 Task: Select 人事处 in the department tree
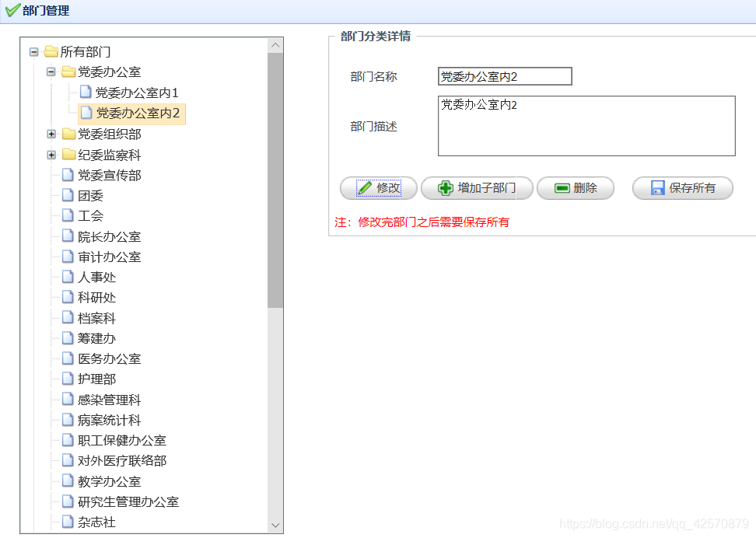(x=97, y=278)
